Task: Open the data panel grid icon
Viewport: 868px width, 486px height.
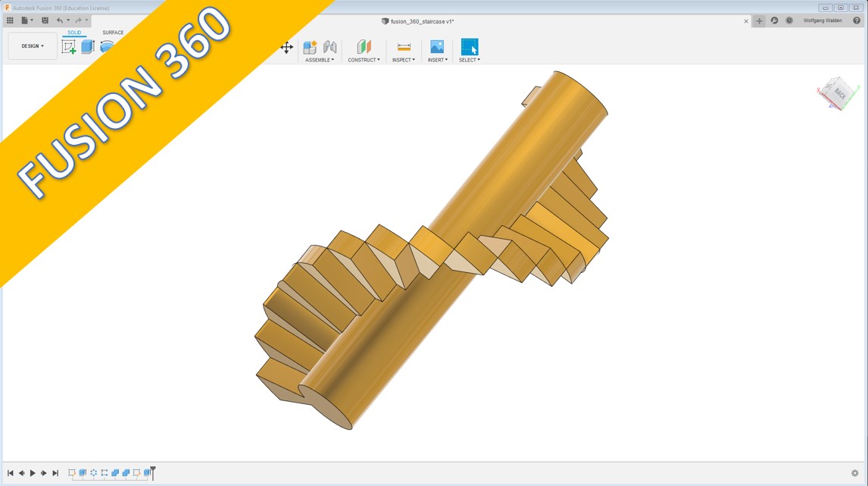Action: point(10,20)
